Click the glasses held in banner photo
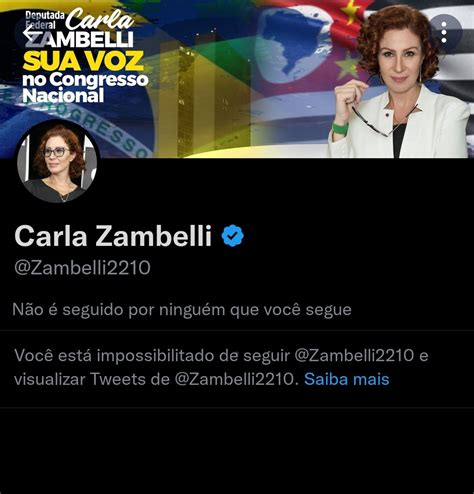This screenshot has height=494, width=474. [x=383, y=119]
